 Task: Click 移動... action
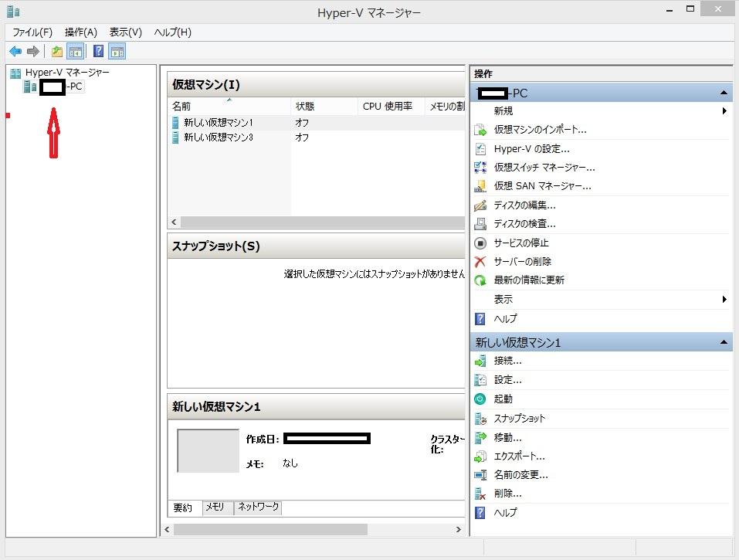[507, 437]
